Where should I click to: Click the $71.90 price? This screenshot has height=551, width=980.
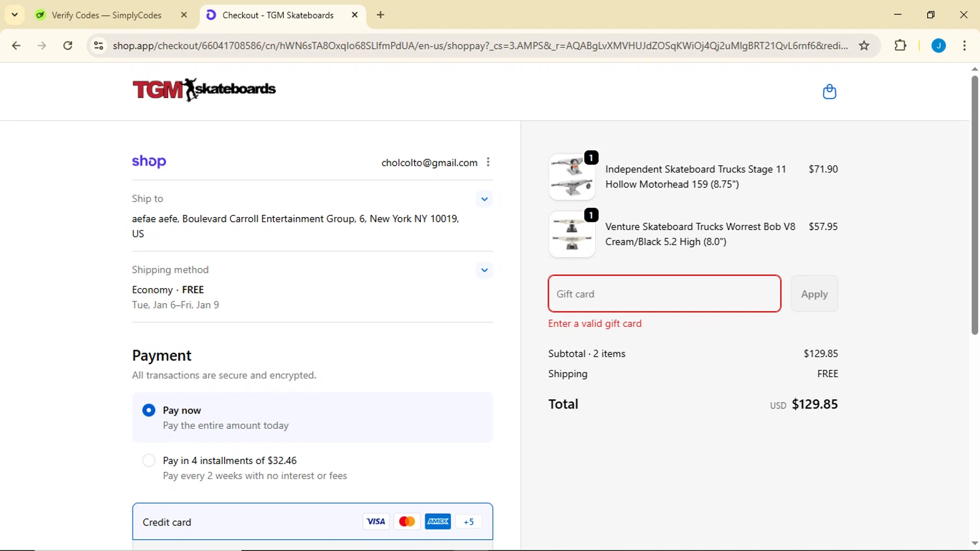[823, 169]
